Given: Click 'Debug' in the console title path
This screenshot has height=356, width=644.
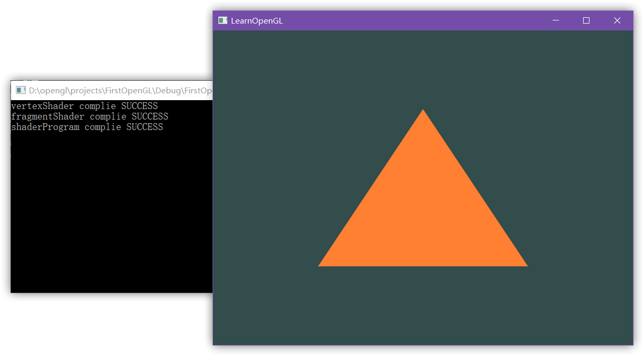Looking at the screenshot, I should click(x=167, y=91).
